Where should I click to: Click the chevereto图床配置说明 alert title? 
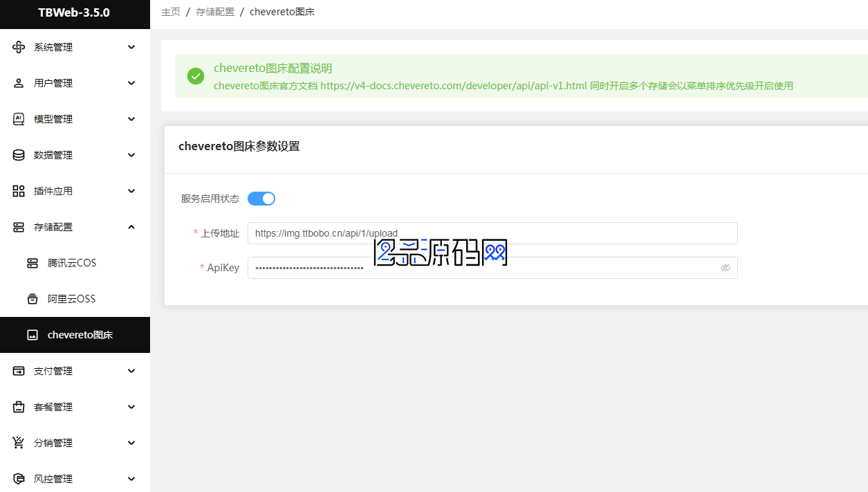pyautogui.click(x=273, y=68)
